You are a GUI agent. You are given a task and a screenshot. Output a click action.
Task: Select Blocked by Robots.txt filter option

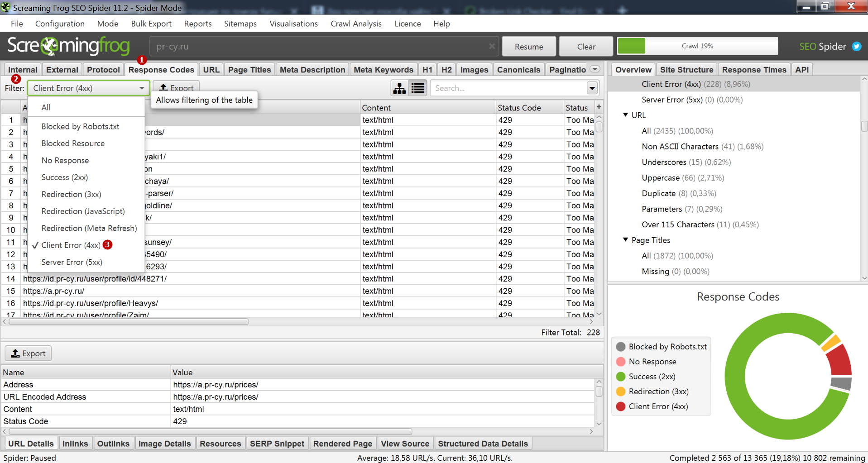click(80, 126)
